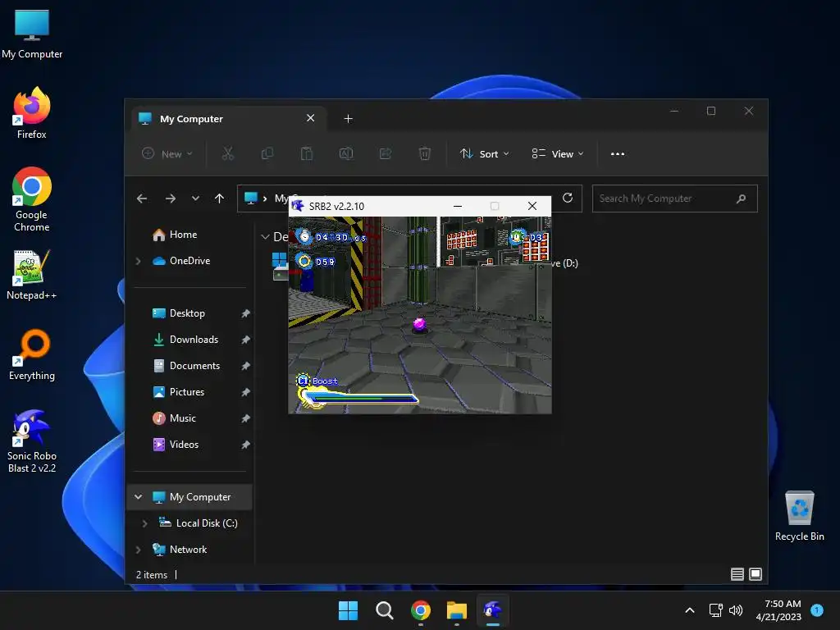
Task: Click the search magnifier in Explorer search box
Action: coord(741,199)
